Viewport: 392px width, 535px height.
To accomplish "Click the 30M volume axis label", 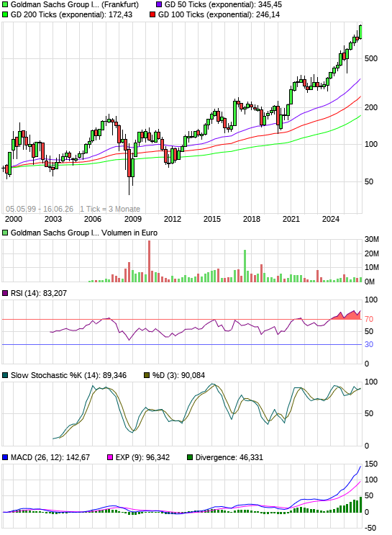I will [372, 240].
